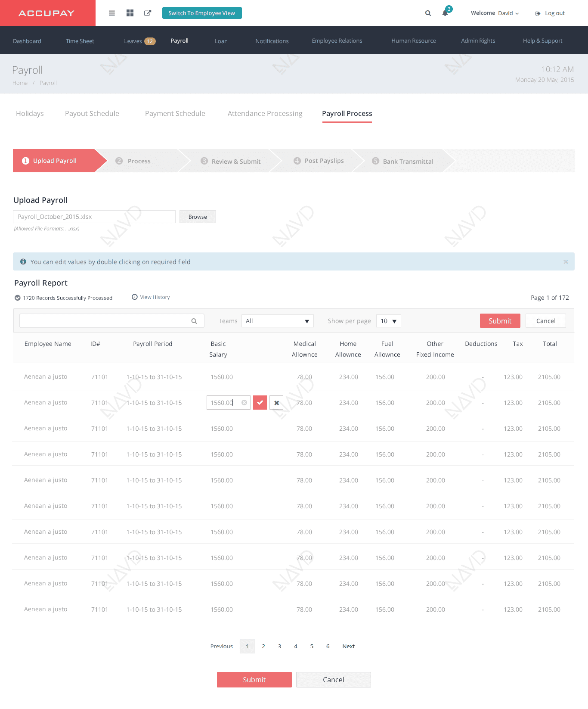Open the View History link
Viewport: 588px width, 709px height.
pos(155,297)
